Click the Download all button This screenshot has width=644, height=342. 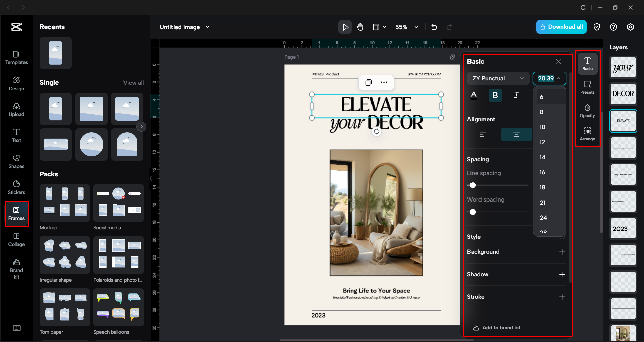561,27
